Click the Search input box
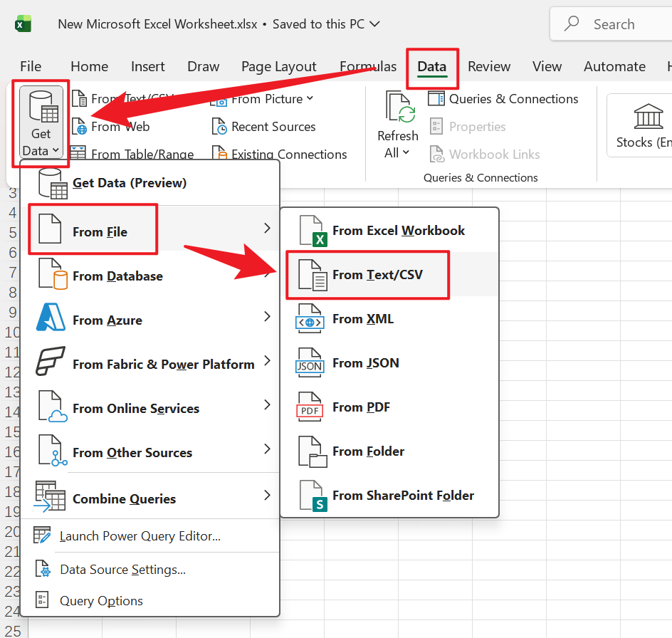 pyautogui.click(x=612, y=24)
